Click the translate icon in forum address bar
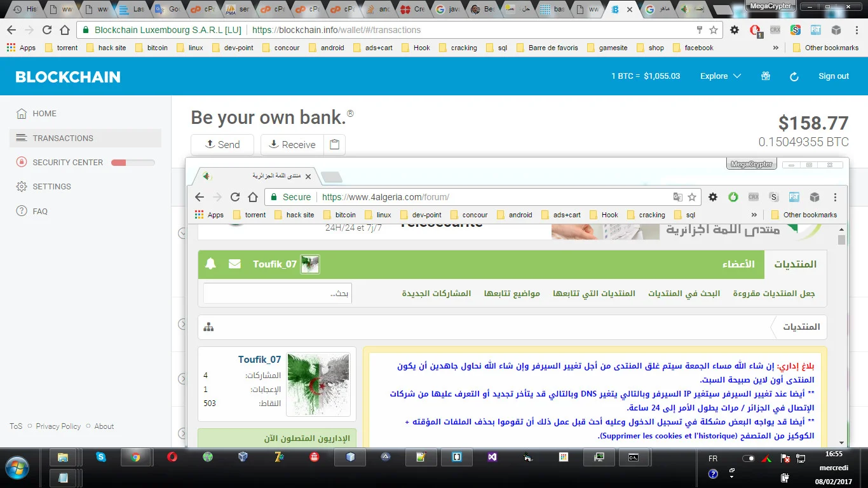 point(678,197)
